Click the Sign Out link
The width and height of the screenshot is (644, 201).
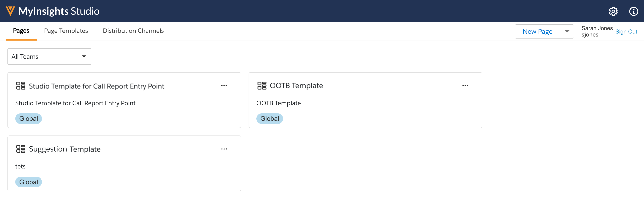click(626, 32)
